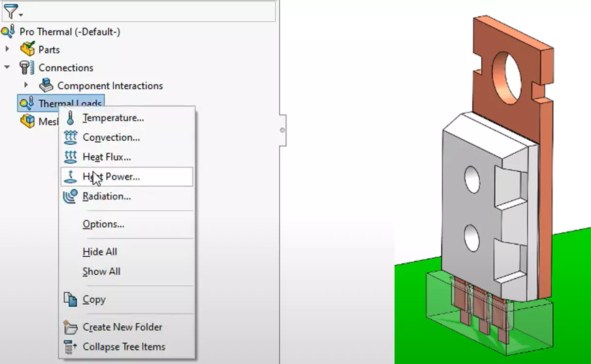Collapse the Connections tree node
591x364 pixels.
7,67
